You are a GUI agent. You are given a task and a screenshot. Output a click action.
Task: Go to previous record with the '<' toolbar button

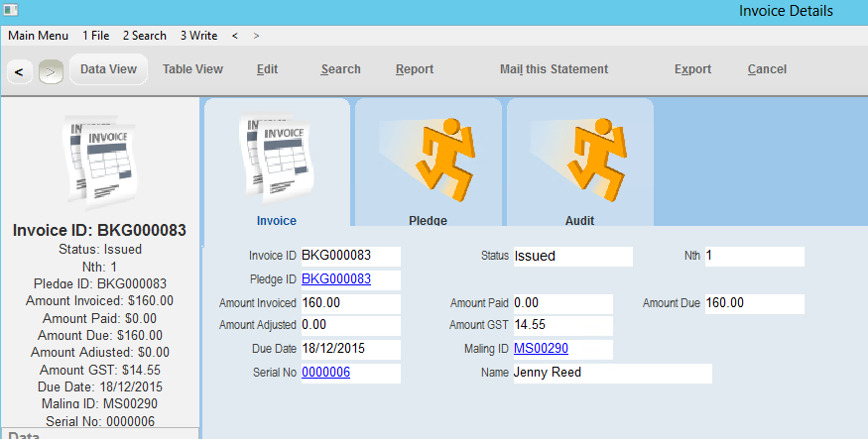click(20, 72)
